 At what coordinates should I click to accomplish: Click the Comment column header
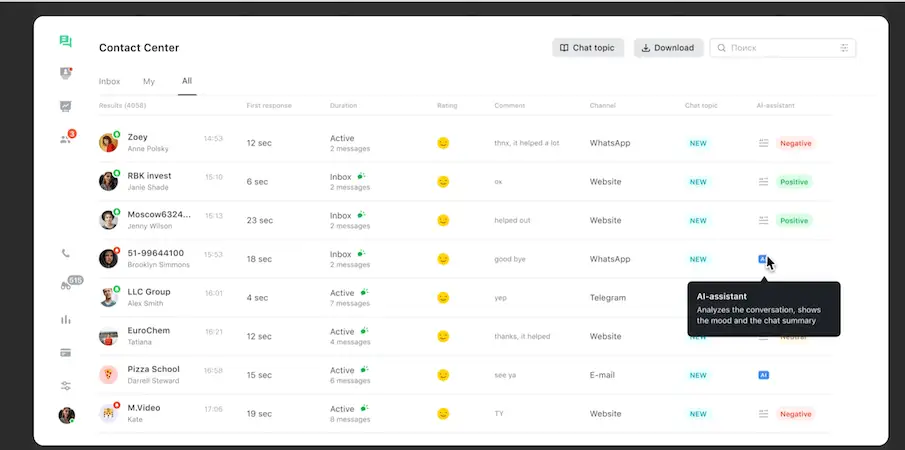click(x=510, y=106)
